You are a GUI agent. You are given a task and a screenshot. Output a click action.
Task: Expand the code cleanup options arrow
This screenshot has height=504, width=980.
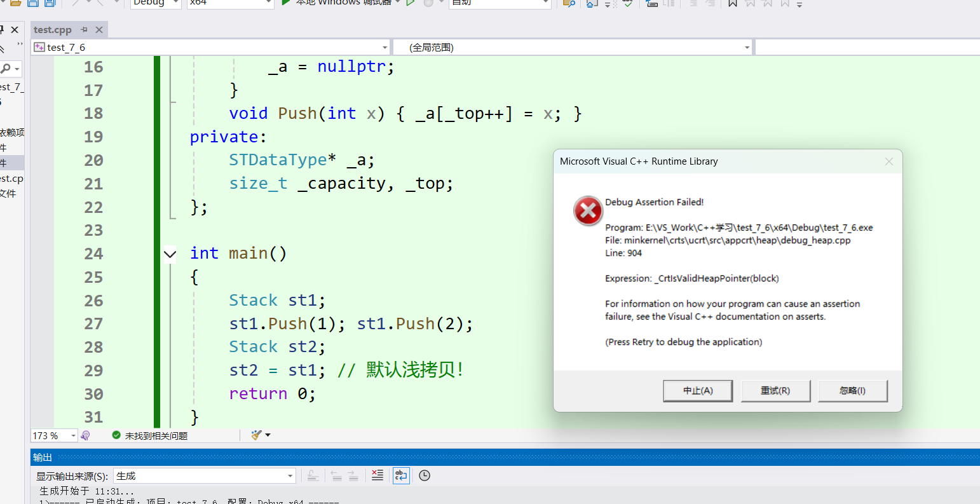click(268, 435)
